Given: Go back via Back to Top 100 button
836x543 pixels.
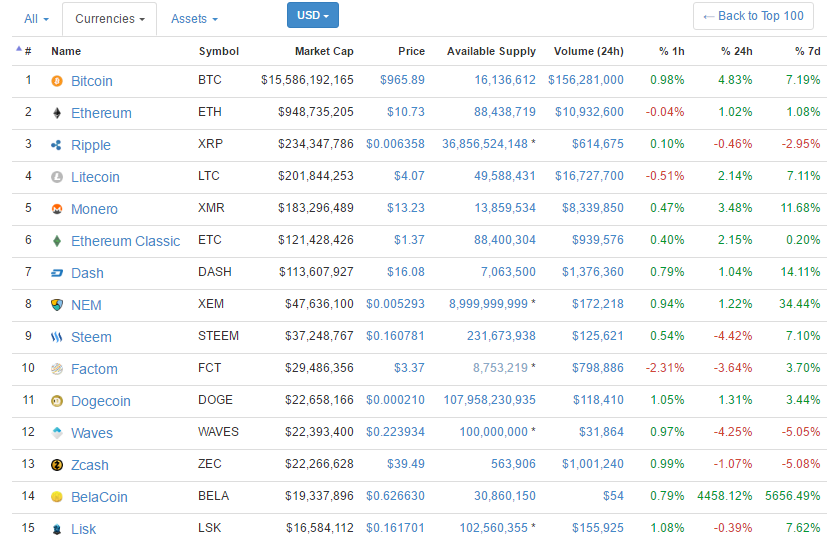Looking at the screenshot, I should pos(753,16).
